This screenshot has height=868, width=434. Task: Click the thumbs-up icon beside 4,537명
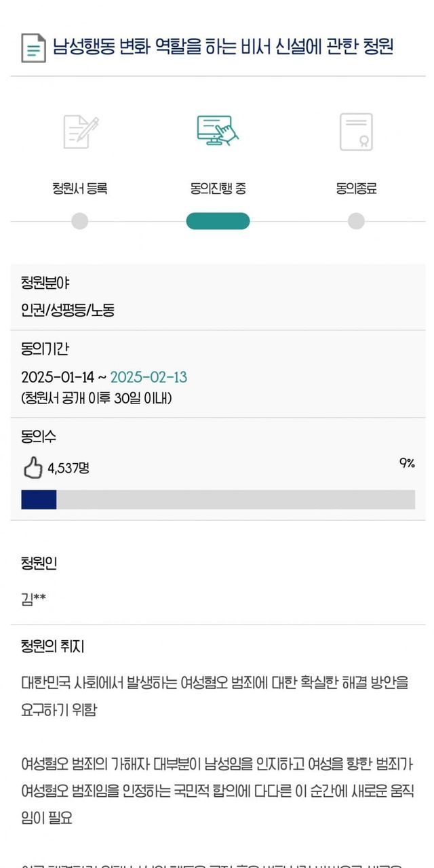[33, 468]
